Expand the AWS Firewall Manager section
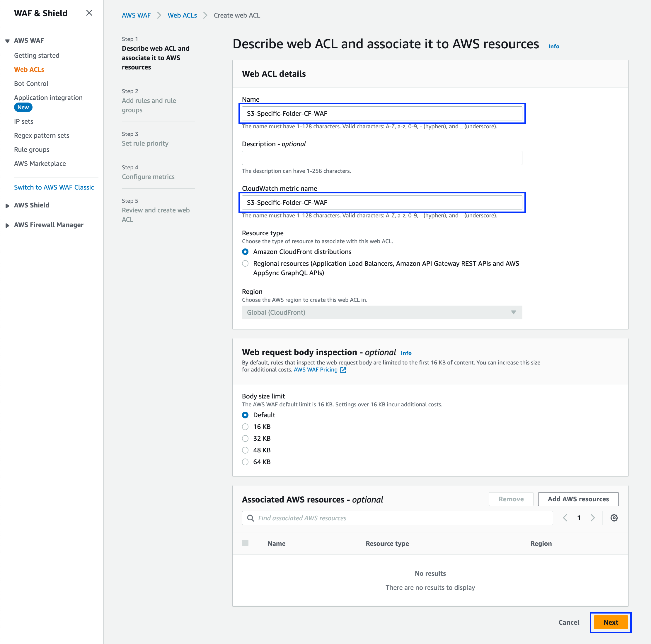The height and width of the screenshot is (644, 651). 7,225
